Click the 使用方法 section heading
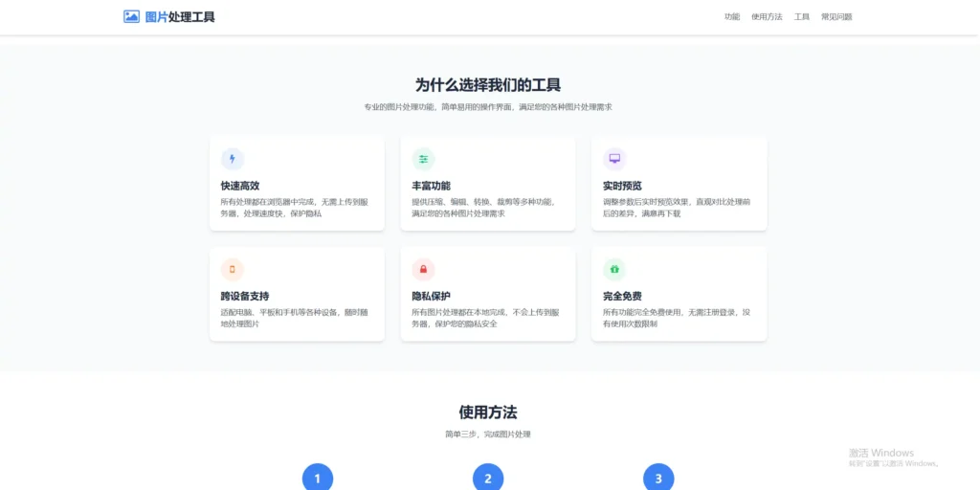The image size is (980, 490). [488, 412]
